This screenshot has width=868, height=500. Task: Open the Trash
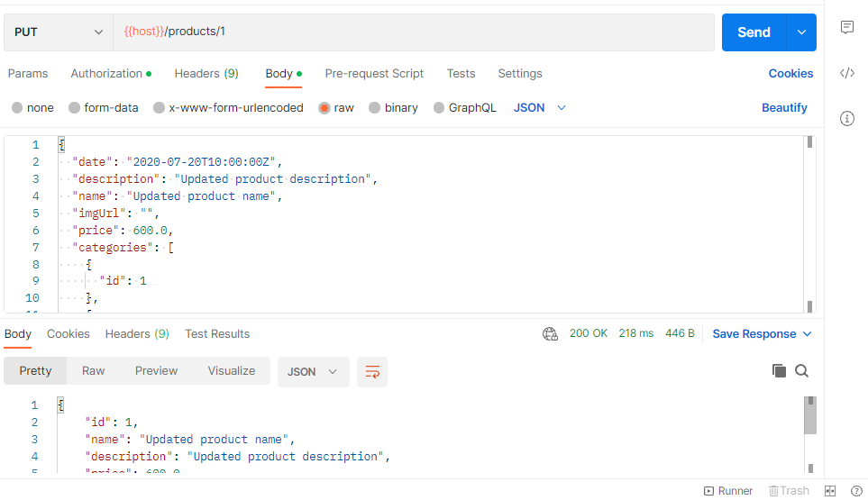(x=789, y=491)
